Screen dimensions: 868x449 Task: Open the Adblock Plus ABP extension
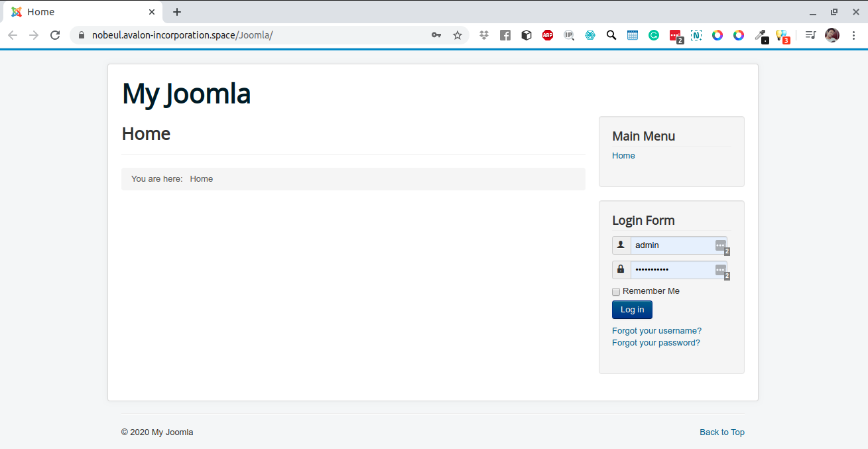(548, 35)
